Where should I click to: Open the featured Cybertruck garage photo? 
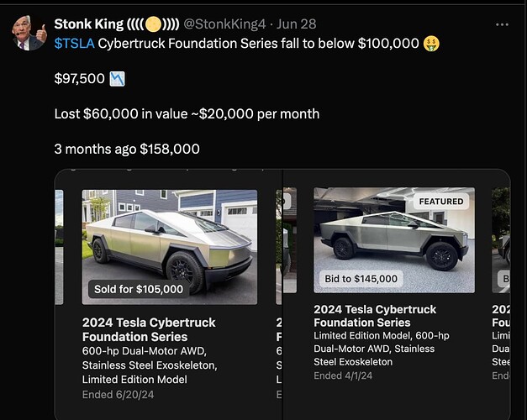tap(394, 240)
